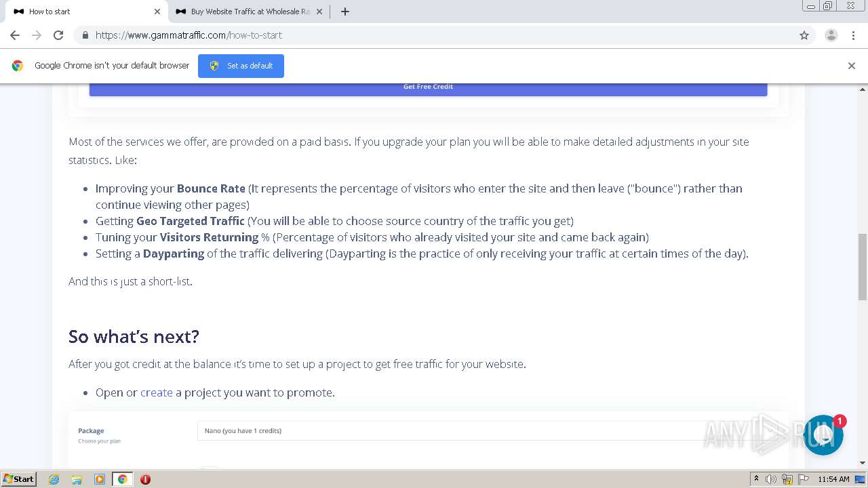Screen dimensions: 868x488
Task: Click the padlock site info icon
Action: (85, 35)
